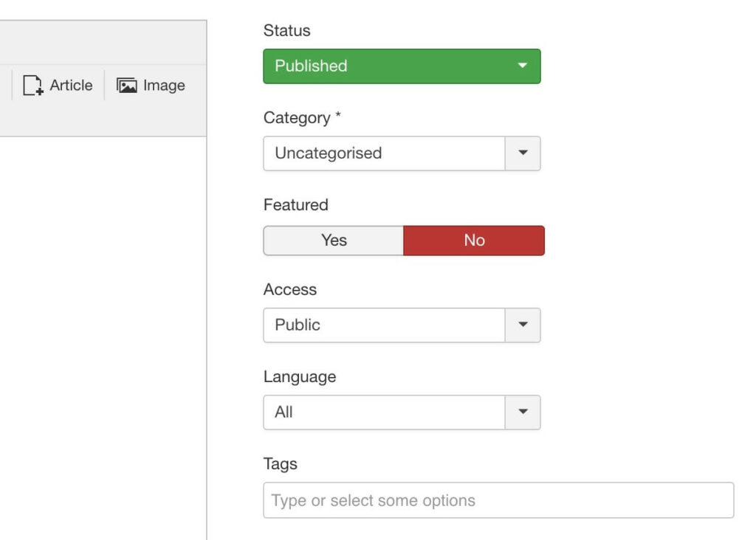Click inside the blank editor content area

point(103,332)
